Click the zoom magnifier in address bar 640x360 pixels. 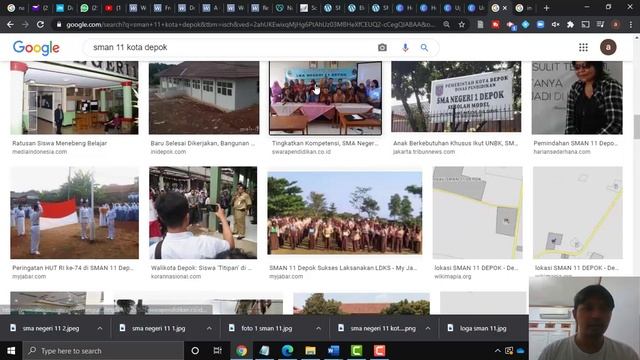tap(447, 25)
